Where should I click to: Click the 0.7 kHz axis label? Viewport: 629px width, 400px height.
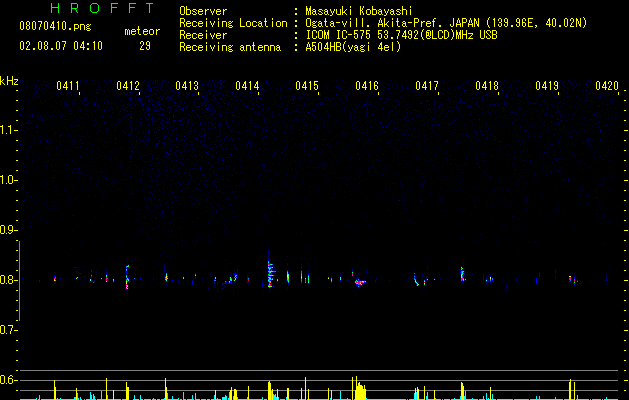(8, 330)
